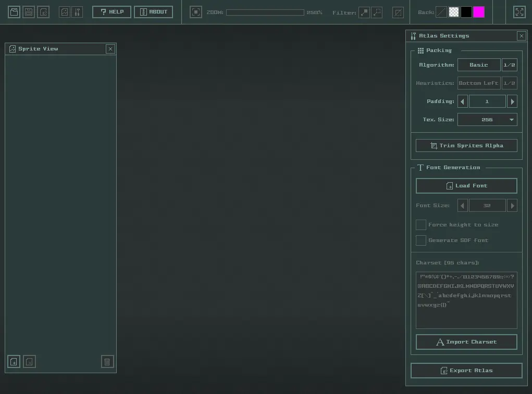Enable Generate SDF font checkbox
The width and height of the screenshot is (532, 394).
tap(421, 240)
